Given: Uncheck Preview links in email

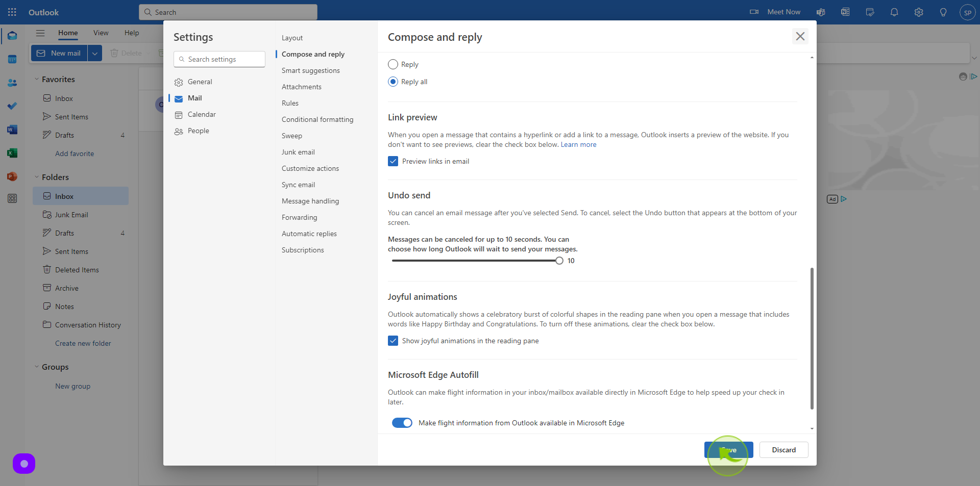Looking at the screenshot, I should click(x=393, y=161).
